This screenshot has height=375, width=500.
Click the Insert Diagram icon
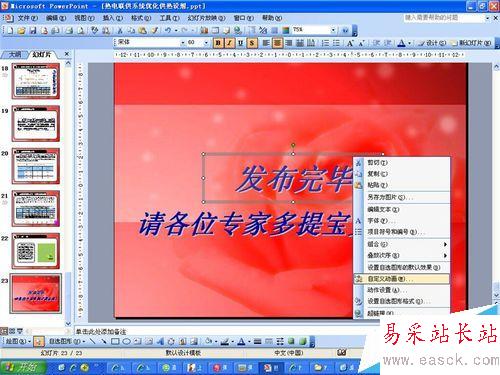click(x=171, y=341)
